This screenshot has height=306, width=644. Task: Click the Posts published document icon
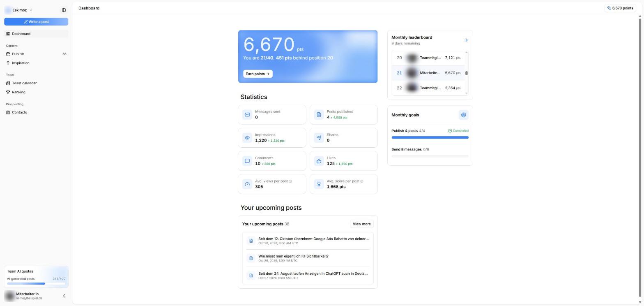point(319,114)
